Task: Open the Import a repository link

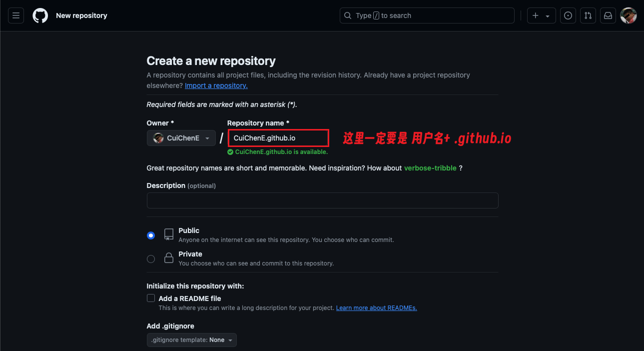Action: [x=216, y=85]
